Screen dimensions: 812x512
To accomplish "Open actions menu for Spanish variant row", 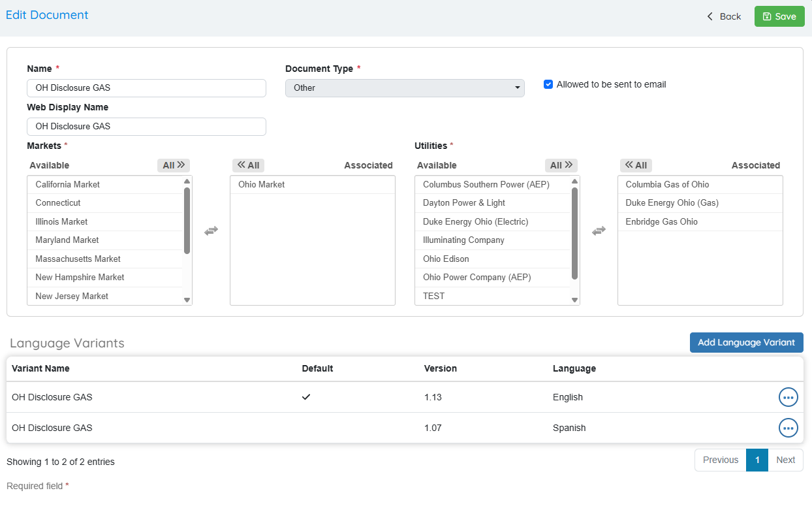I will [x=789, y=428].
